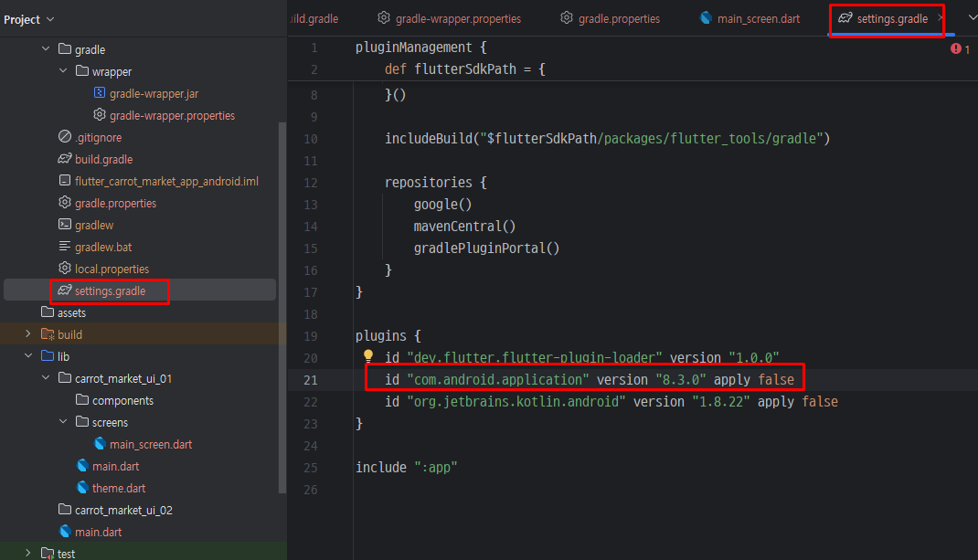Click the .gitignore file icon
The image size is (978, 560).
tap(65, 136)
